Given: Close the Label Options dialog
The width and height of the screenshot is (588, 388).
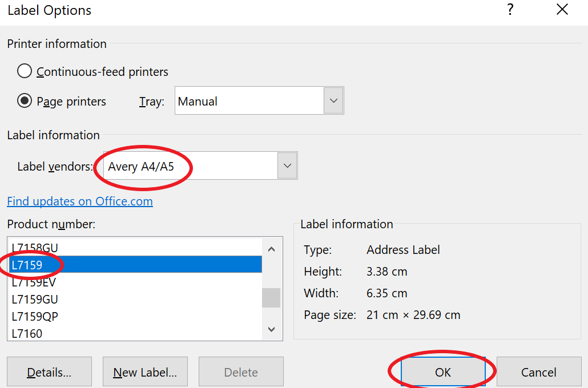Looking at the screenshot, I should (562, 10).
